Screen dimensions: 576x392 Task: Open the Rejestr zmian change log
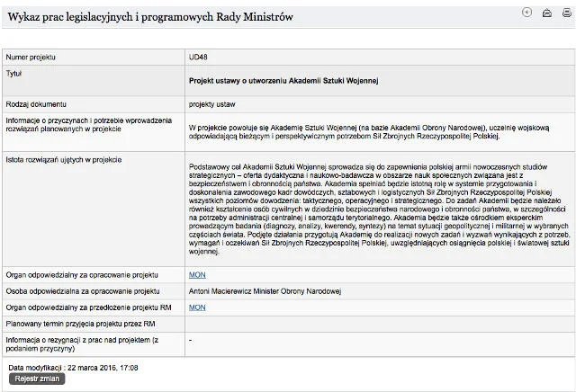(x=37, y=379)
